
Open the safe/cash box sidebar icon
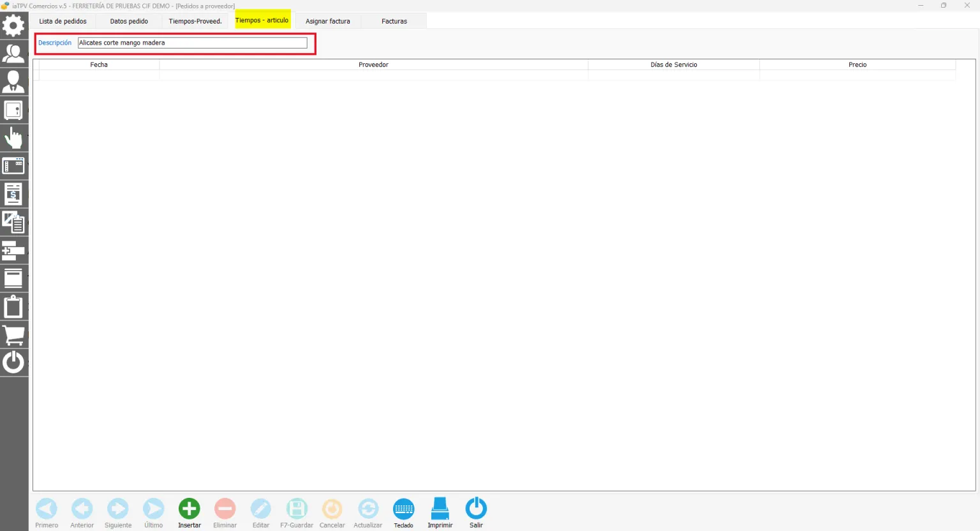tap(13, 110)
